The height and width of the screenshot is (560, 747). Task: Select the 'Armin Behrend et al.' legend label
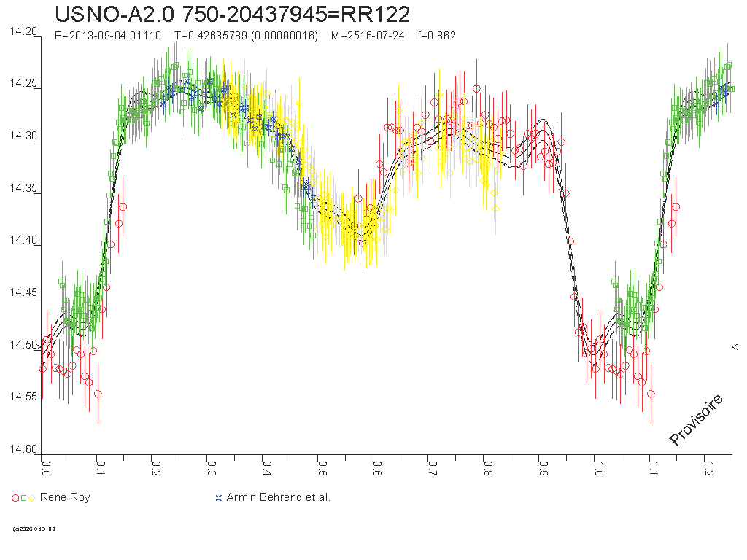278,497
